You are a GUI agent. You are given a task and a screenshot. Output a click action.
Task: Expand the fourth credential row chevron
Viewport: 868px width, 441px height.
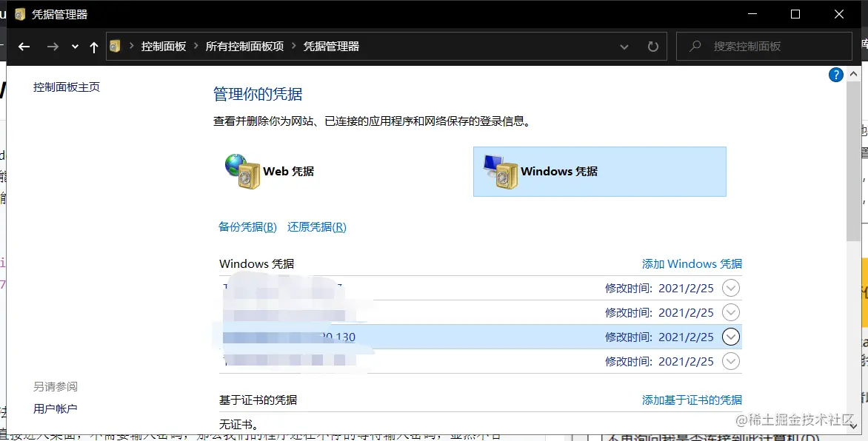[731, 361]
